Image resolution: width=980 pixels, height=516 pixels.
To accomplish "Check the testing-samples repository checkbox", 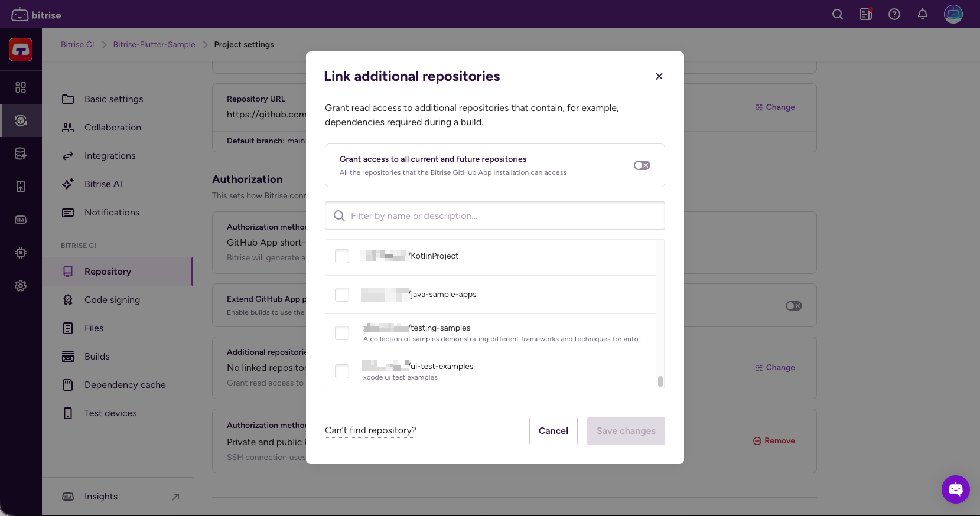I will tap(342, 333).
